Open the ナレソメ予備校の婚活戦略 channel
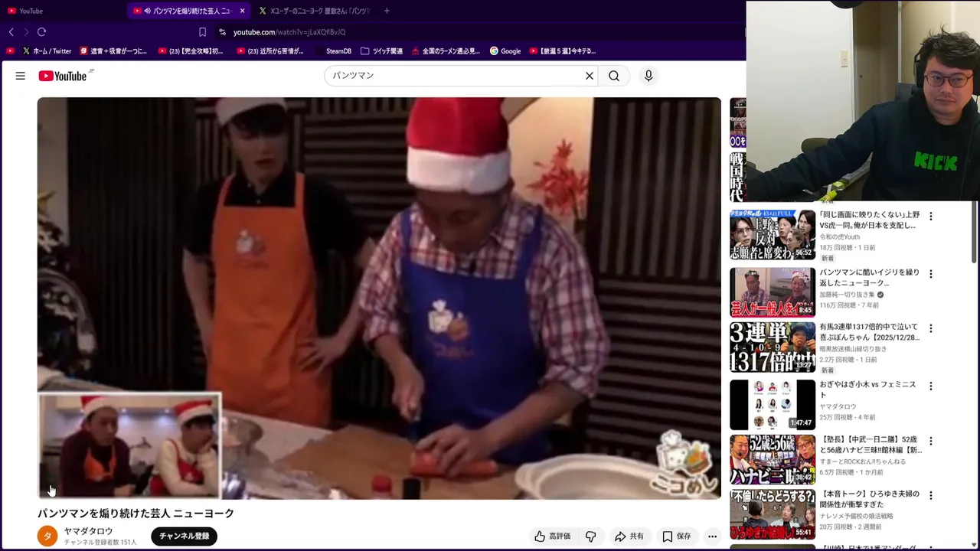This screenshot has height=551, width=980. (x=857, y=516)
